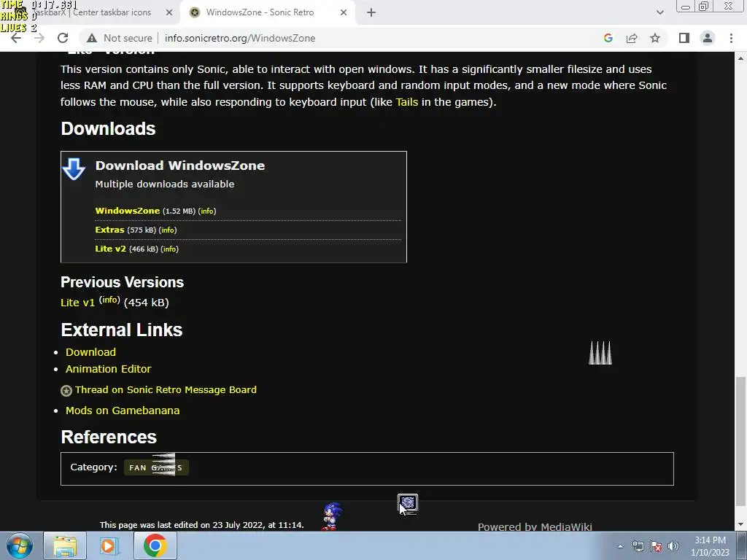Screen dimensions: 747x560
Task: Click the scrollbar down arrow
Action: point(741,524)
